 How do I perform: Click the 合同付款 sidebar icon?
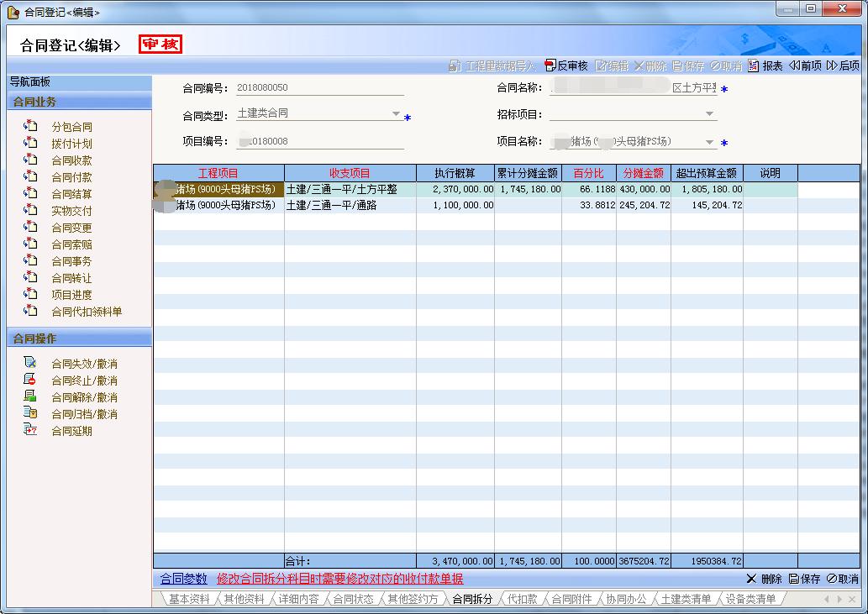click(x=31, y=177)
